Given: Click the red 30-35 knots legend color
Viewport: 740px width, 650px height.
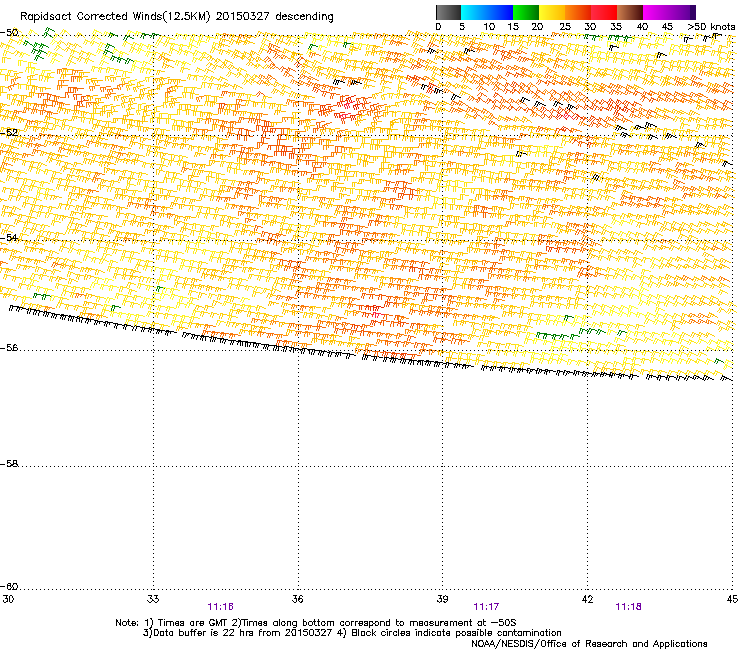Looking at the screenshot, I should click(604, 12).
